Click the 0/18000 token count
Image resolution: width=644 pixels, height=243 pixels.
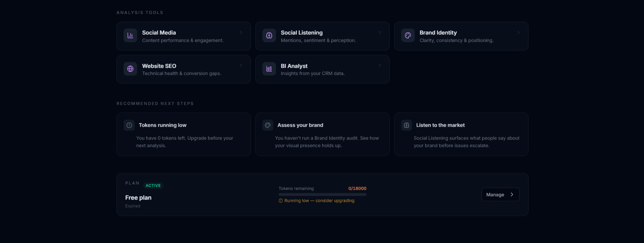[x=357, y=188]
